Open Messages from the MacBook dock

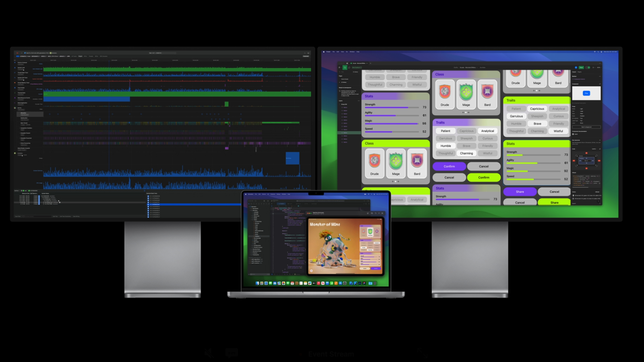click(x=270, y=283)
